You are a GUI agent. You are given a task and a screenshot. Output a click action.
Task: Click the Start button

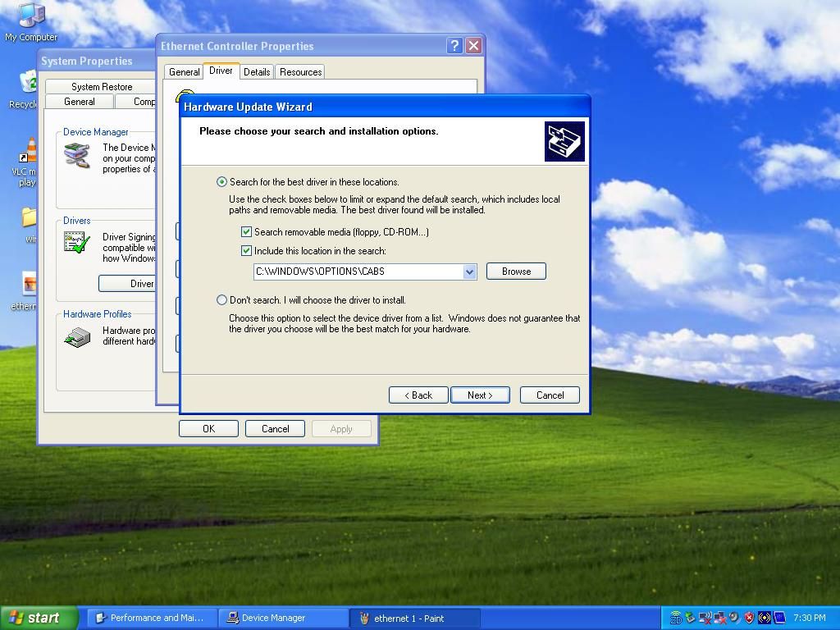(39, 618)
